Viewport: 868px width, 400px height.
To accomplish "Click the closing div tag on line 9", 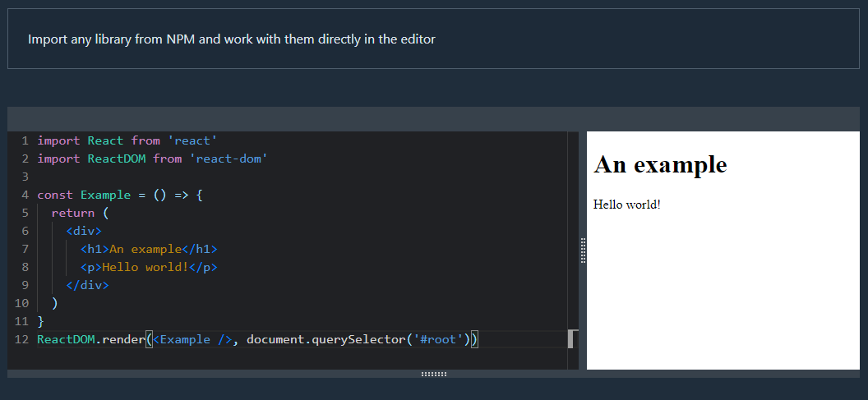I will (87, 286).
